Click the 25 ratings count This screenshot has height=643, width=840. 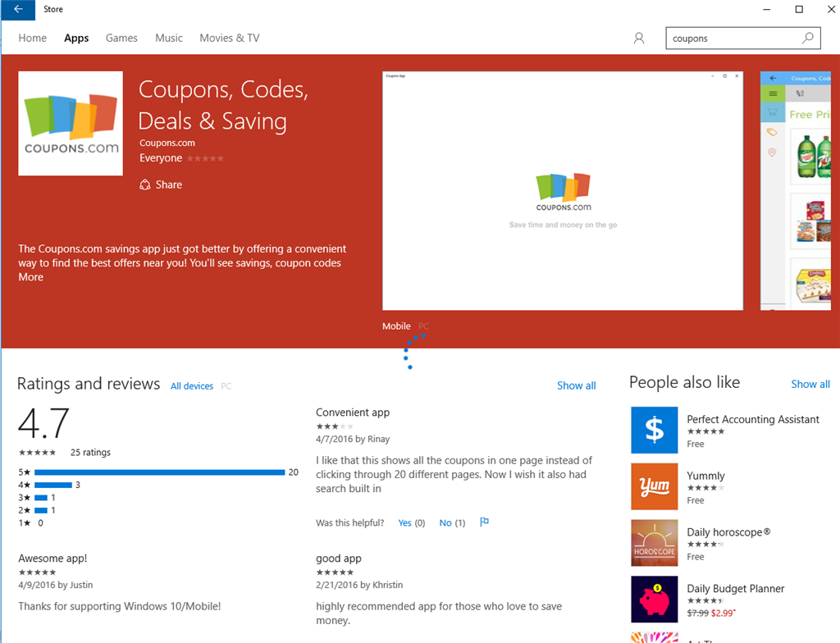[x=90, y=452]
